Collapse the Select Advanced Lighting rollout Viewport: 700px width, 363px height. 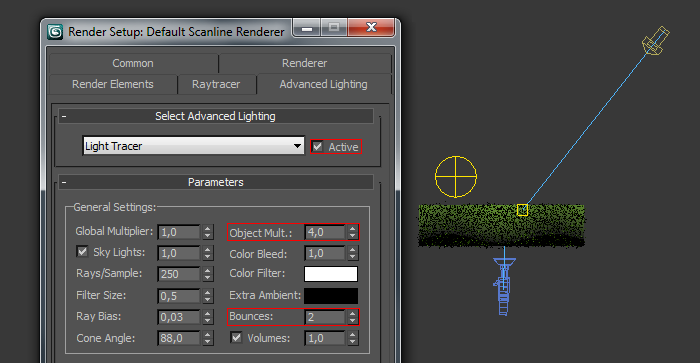pos(216,116)
